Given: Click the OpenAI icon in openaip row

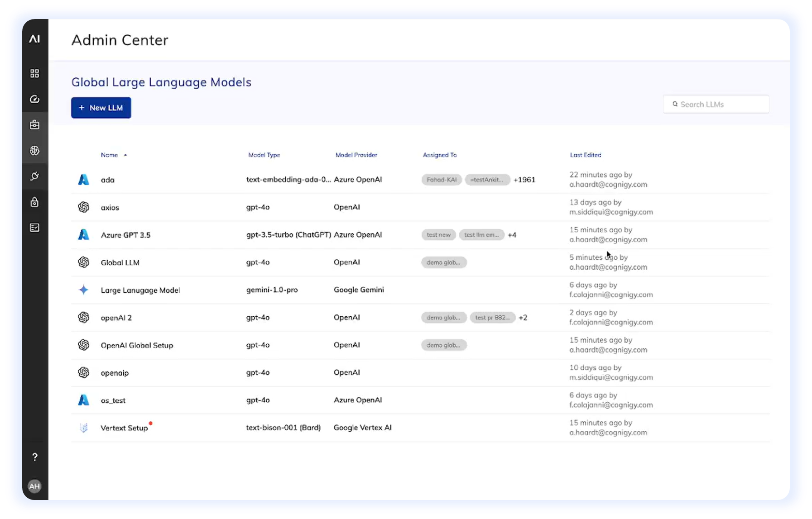Looking at the screenshot, I should pyautogui.click(x=83, y=373).
